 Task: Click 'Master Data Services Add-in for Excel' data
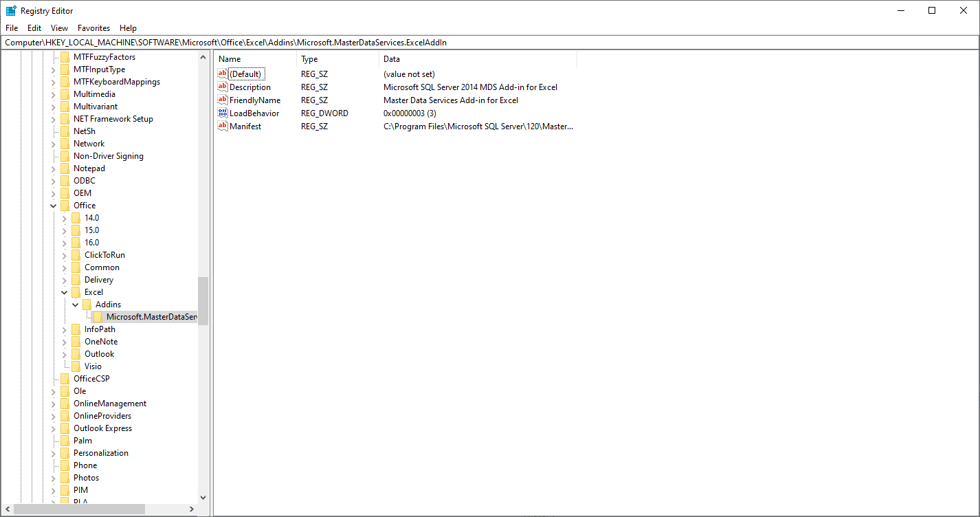tap(451, 100)
